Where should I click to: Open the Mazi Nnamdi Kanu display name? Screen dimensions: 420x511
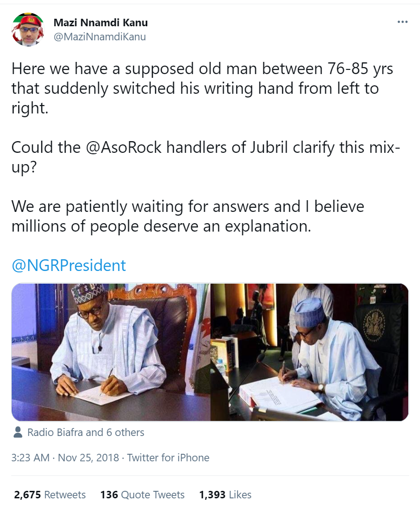click(x=101, y=23)
